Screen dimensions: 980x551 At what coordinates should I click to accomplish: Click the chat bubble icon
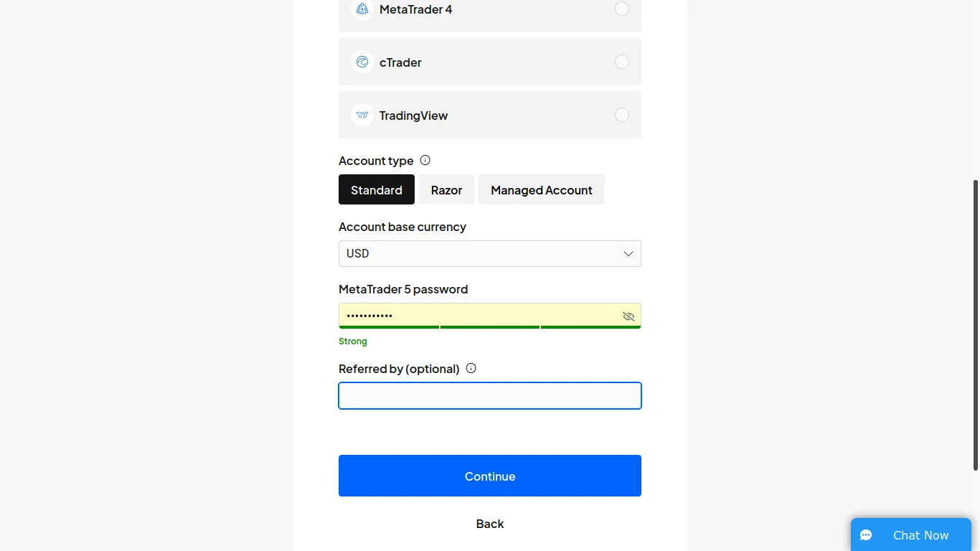[x=866, y=535]
